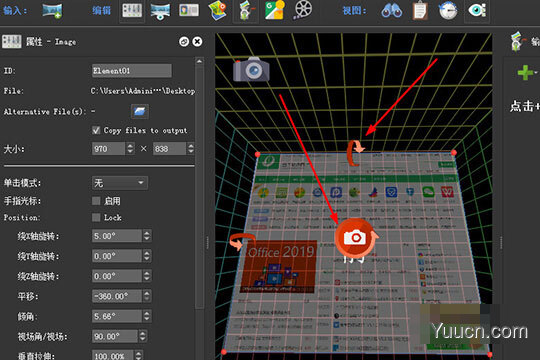Viewport: 540px width, 360px height.
Task: Select the top-right red corner handle
Action: point(454,153)
